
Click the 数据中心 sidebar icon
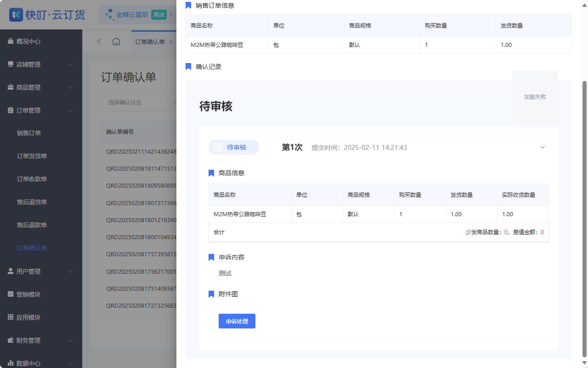click(x=11, y=363)
